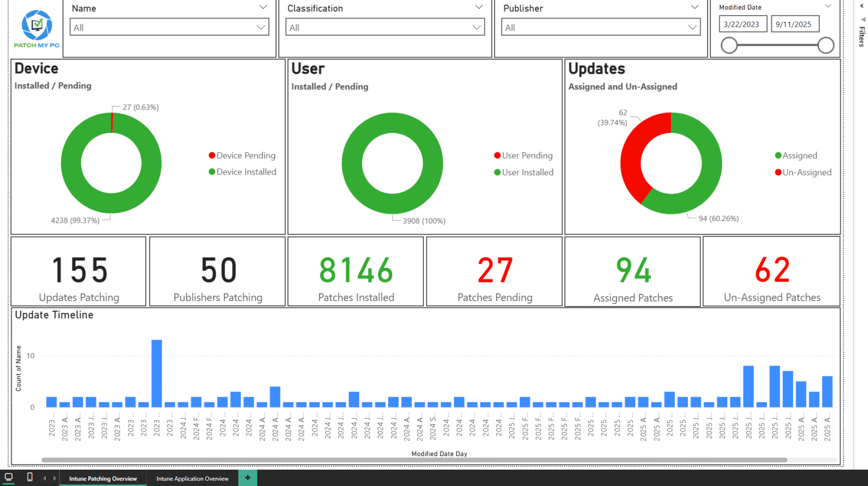Click the collapse chevron above the Filters pane
This screenshot has width=868, height=486.
pos(861,6)
